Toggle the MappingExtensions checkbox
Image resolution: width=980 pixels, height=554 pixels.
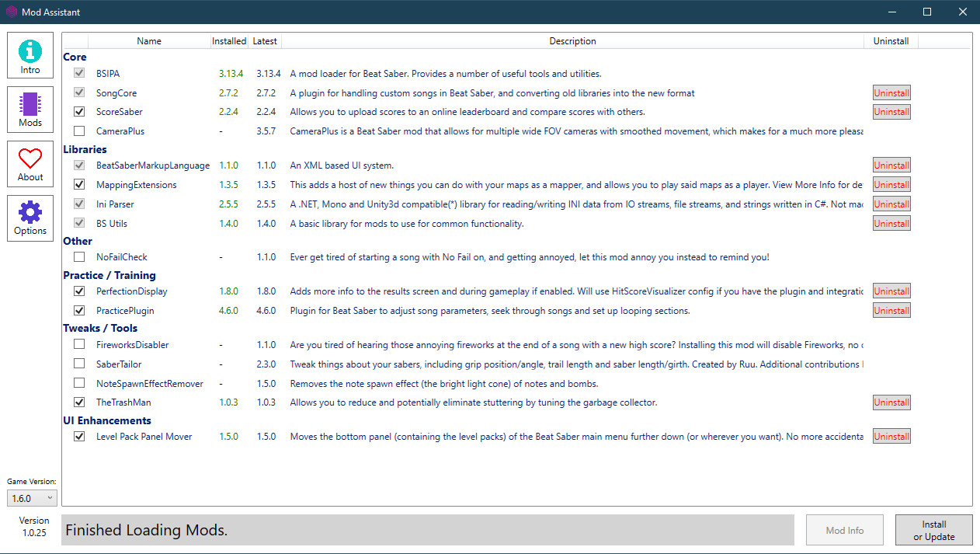[x=79, y=185]
